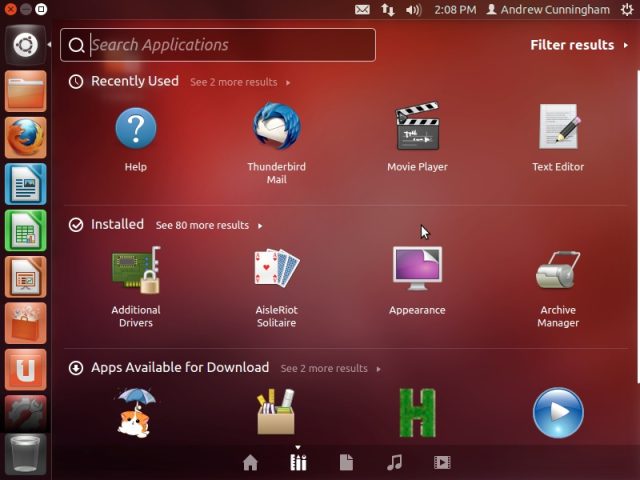Expand Filter results panel
640x480 pixels.
coord(579,45)
